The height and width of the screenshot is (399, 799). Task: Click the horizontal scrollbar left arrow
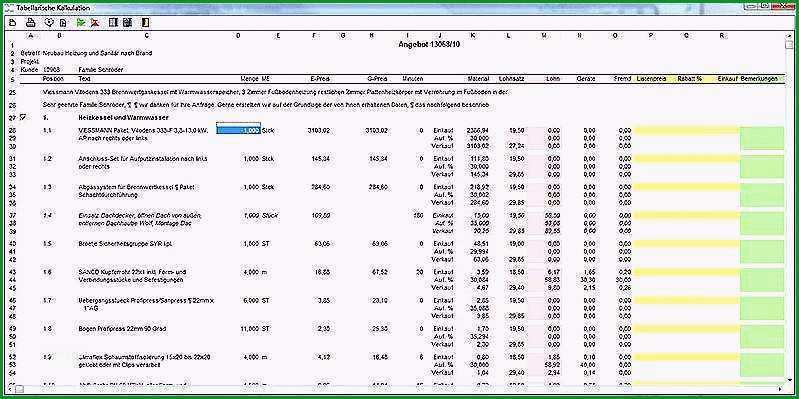click(x=10, y=389)
